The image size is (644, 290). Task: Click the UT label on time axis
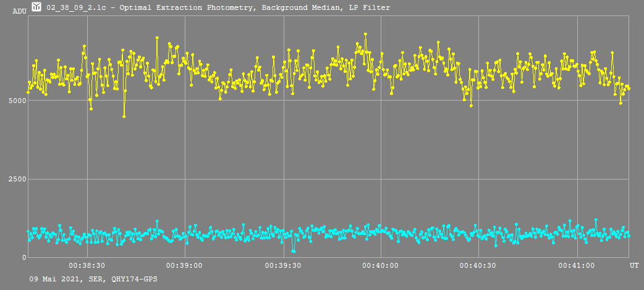634,265
